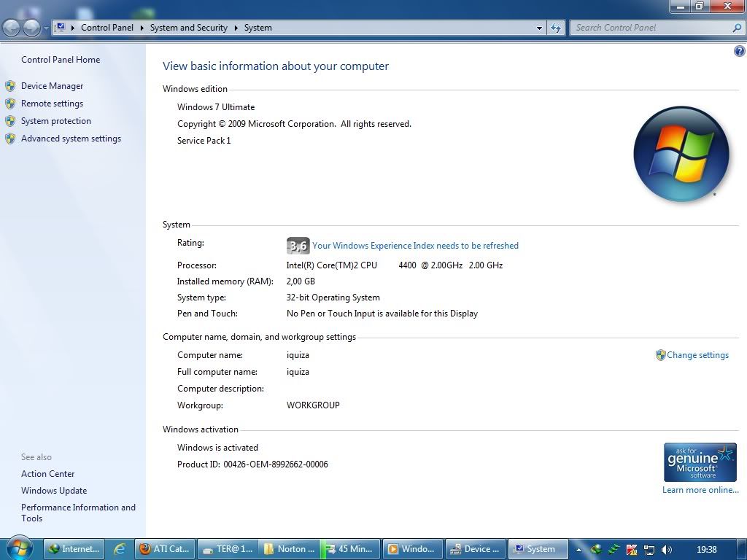Click the address bar refresh button
The width and height of the screenshot is (747, 560).
[555, 28]
